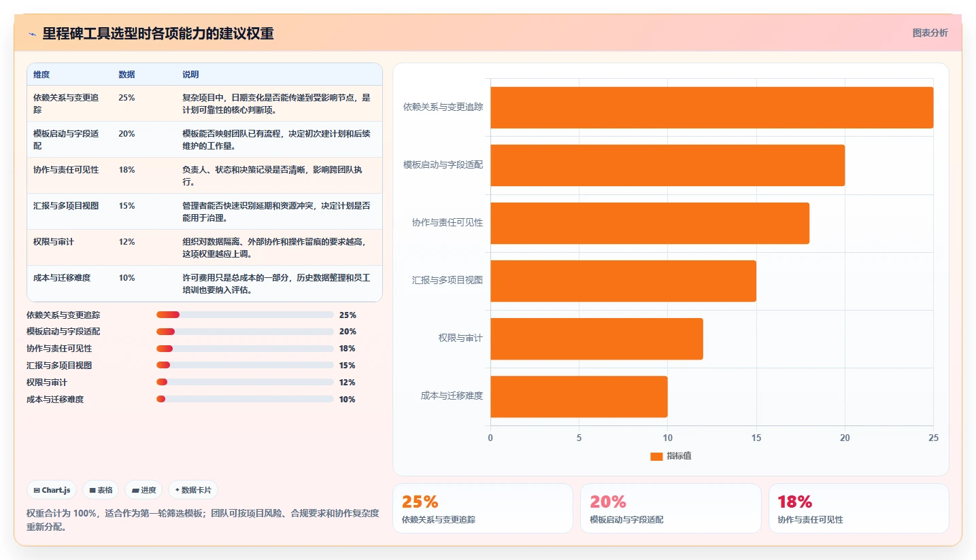The height and width of the screenshot is (560, 976).
Task: Click the 数据 column header
Action: tap(127, 75)
